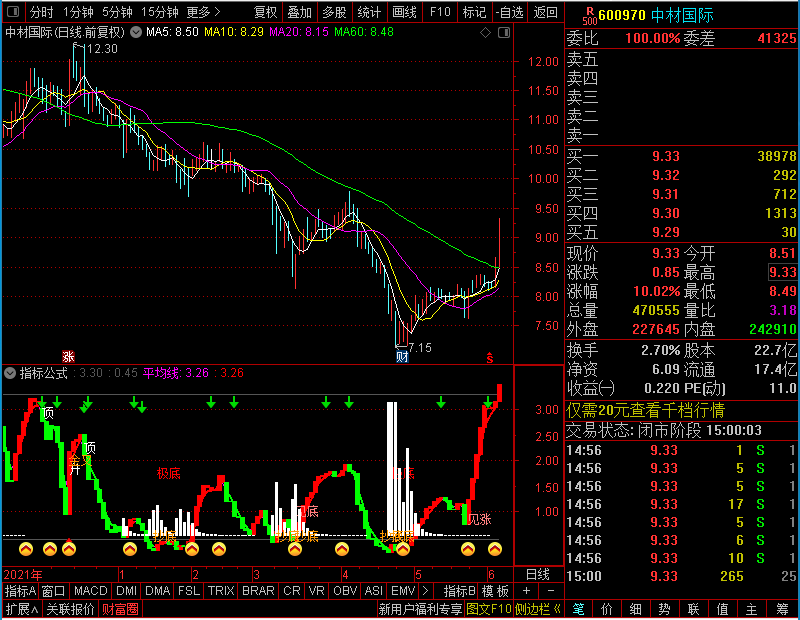Click the 买一 bid price 9.33
Image resolution: width=800 pixels, height=620 pixels.
coord(666,156)
